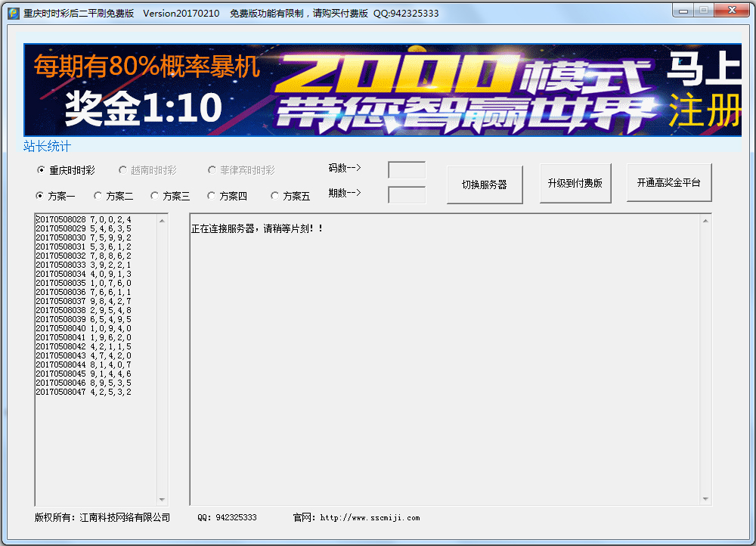
Task: Select row 20170508047 4,2,5,3,2
Action: (83, 392)
